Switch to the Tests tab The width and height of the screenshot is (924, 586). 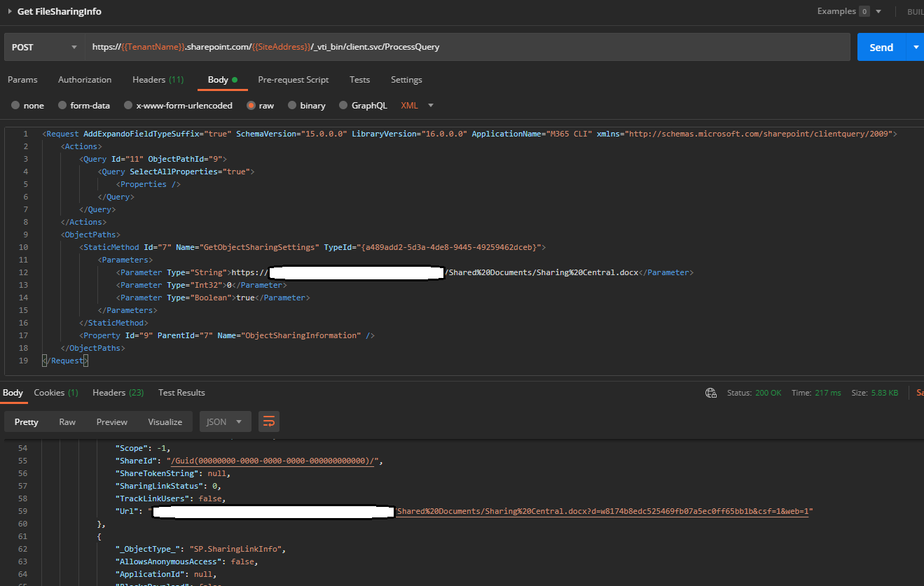(x=359, y=79)
